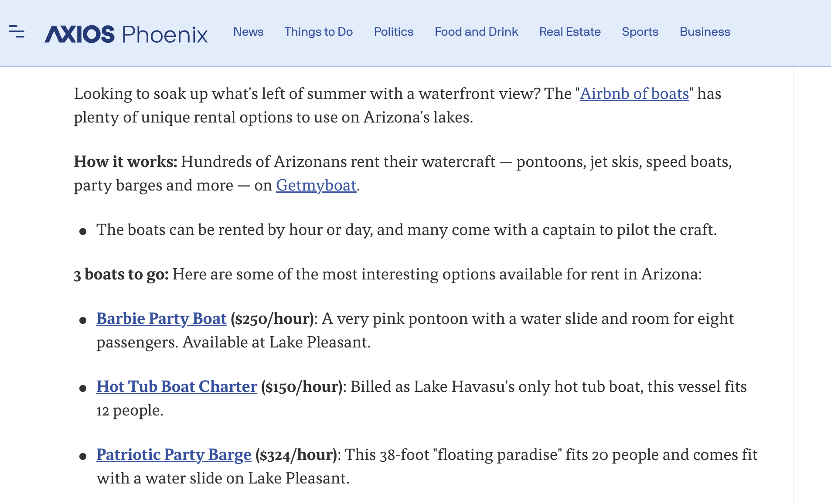Open the News section
The image size is (831, 504).
[x=248, y=32]
